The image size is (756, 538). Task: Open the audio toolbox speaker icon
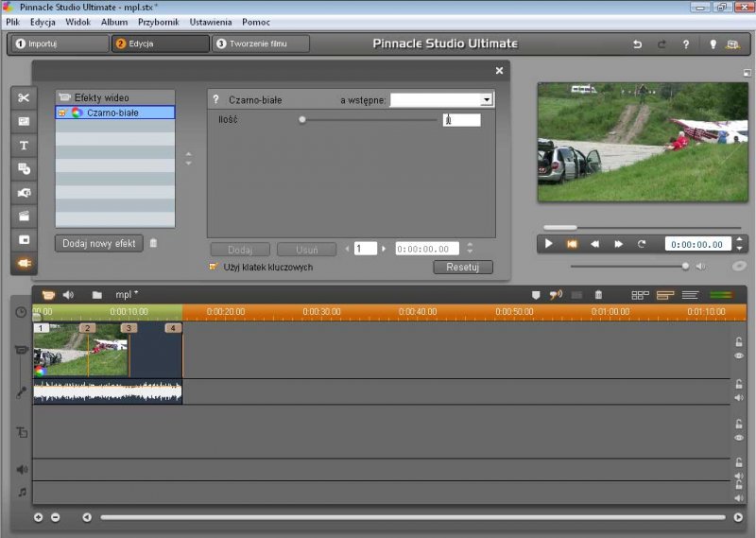(68, 295)
